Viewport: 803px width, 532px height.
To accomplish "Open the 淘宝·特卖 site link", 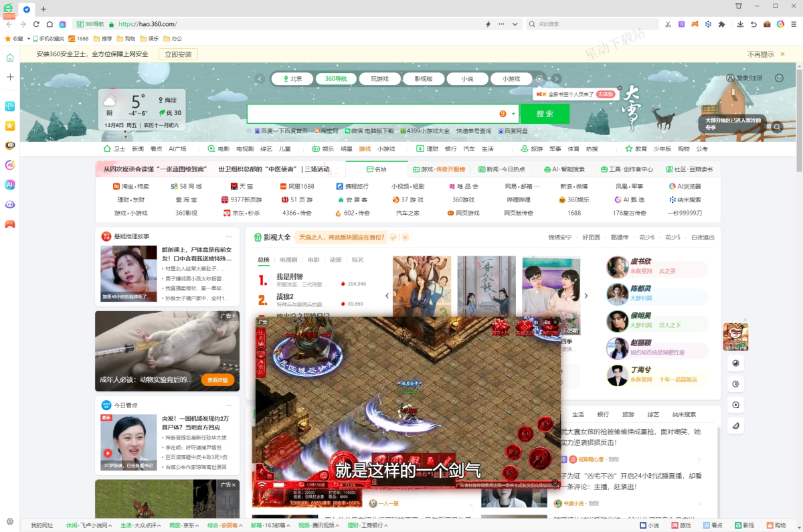I will [x=131, y=186].
